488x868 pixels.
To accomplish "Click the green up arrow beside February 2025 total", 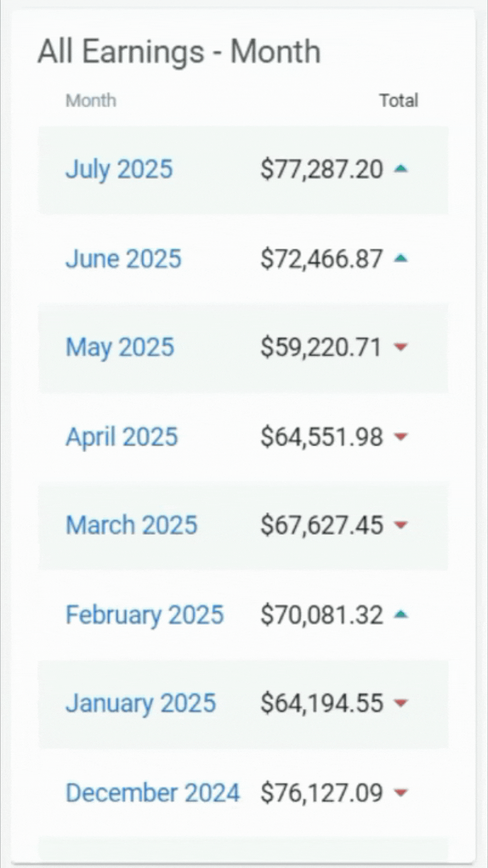I will (x=401, y=614).
